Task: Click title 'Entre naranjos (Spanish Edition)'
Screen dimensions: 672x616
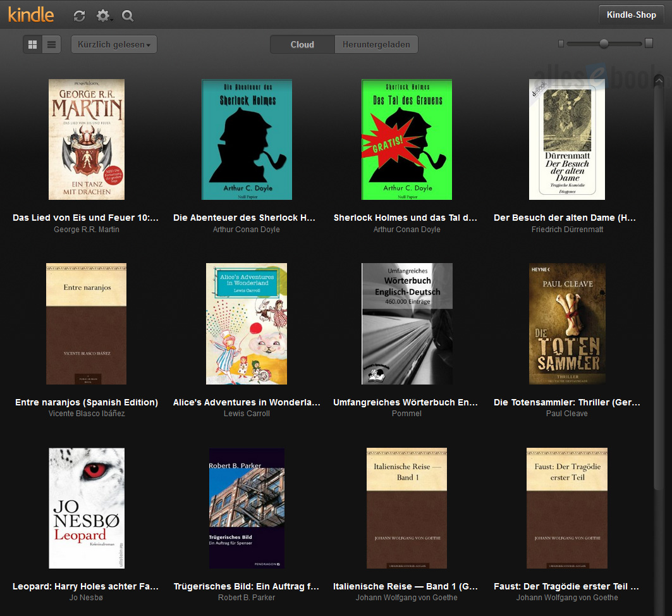Action: pos(87,402)
